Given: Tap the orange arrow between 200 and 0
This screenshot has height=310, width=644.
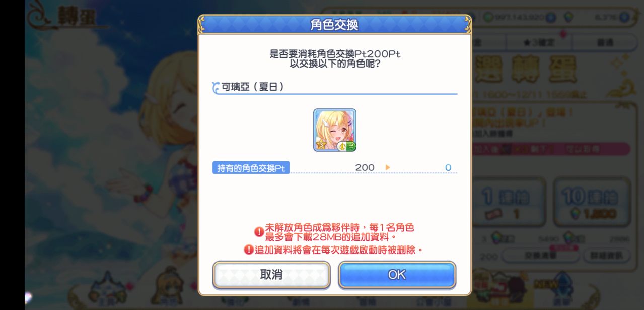Looking at the screenshot, I should [x=388, y=167].
